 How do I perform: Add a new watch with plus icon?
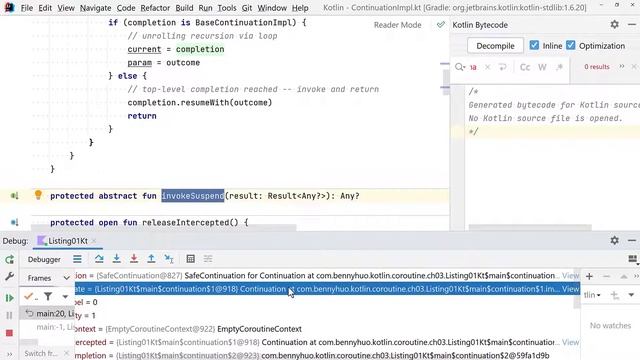click(589, 277)
